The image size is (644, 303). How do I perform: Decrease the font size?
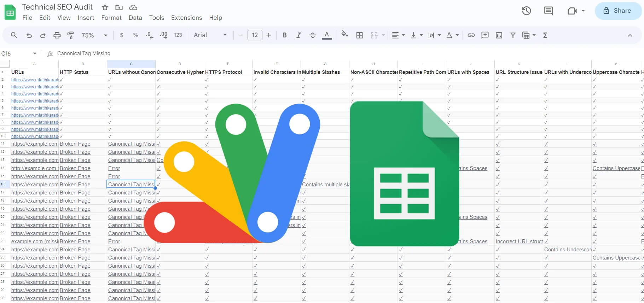click(240, 35)
